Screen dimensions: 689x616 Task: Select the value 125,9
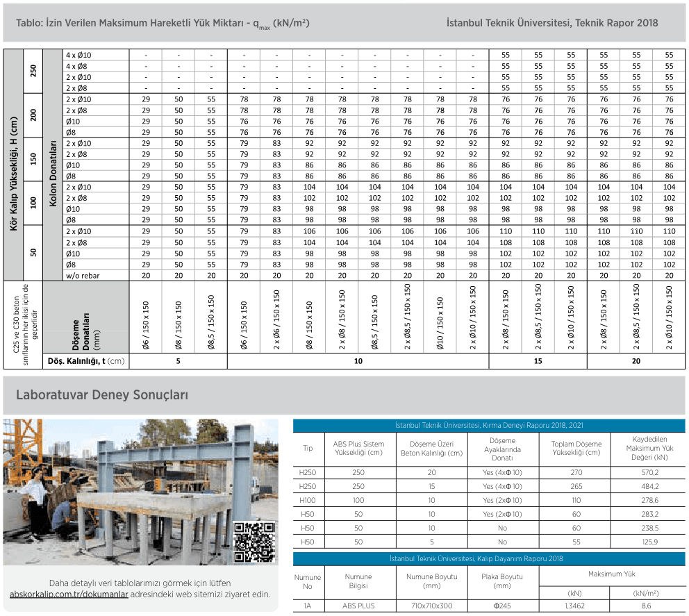tap(650, 542)
